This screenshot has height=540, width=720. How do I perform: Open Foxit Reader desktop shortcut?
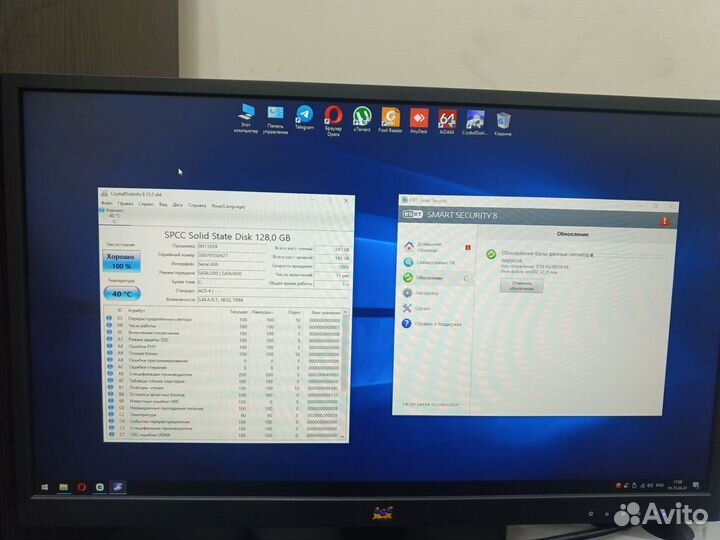point(390,120)
